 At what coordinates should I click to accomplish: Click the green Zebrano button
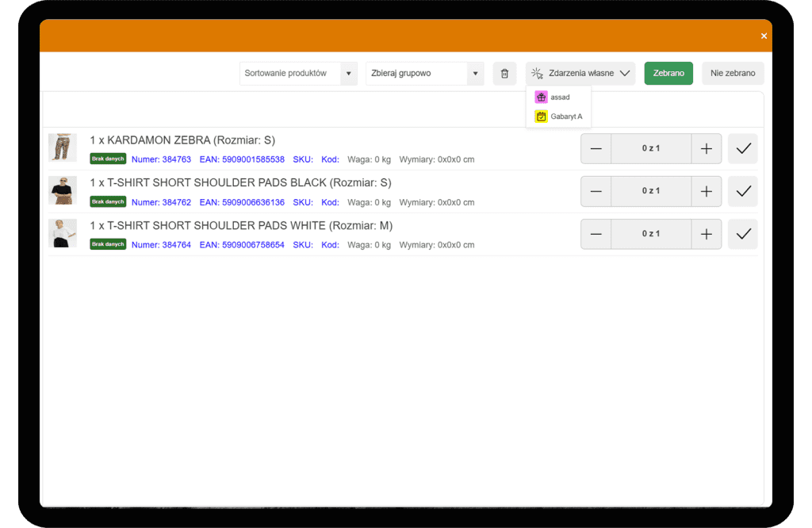coord(668,74)
